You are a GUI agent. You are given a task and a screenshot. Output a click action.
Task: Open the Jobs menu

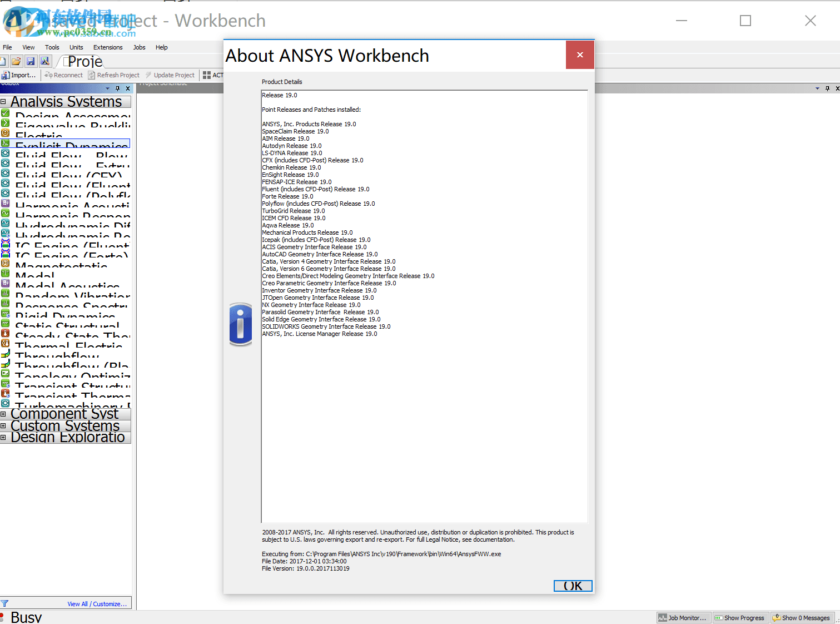(x=139, y=47)
